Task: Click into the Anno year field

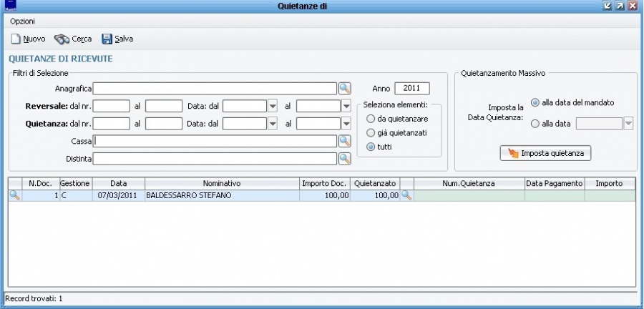Action: pos(411,89)
